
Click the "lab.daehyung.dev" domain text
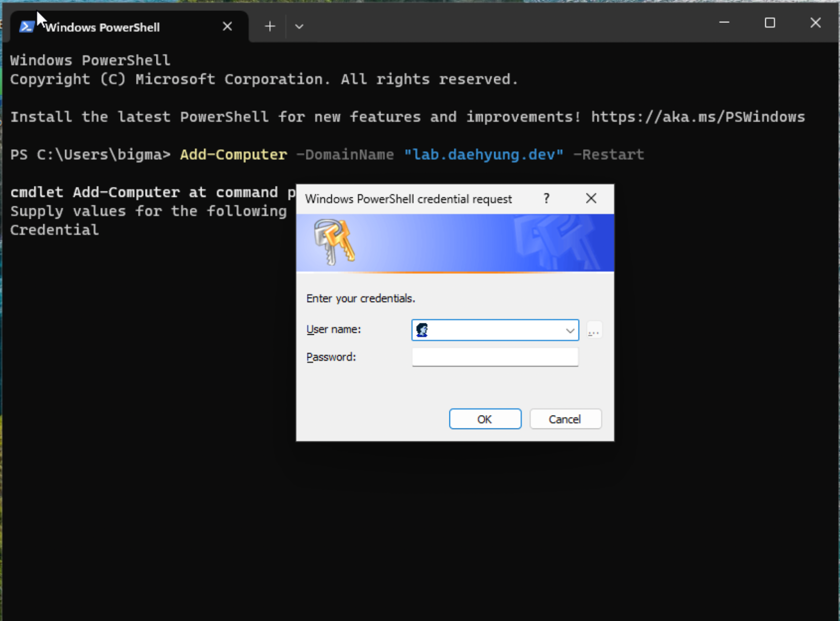(483, 155)
